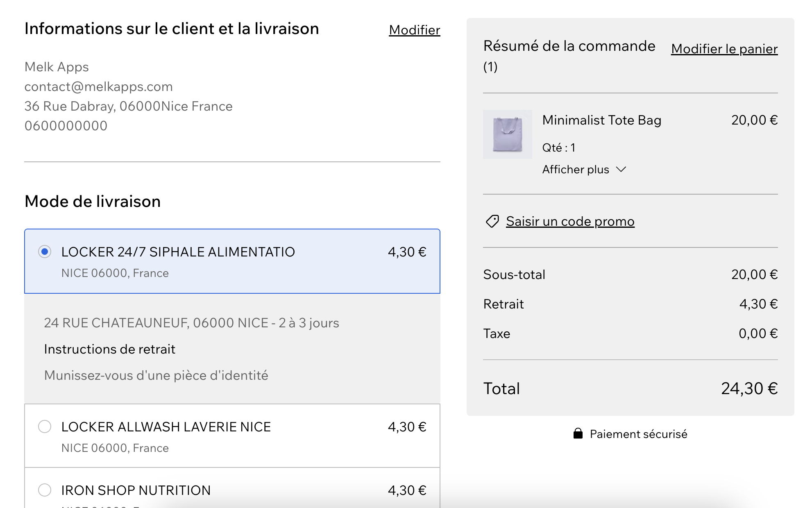Click Modifier link for customer information
812x508 pixels.
(x=414, y=30)
